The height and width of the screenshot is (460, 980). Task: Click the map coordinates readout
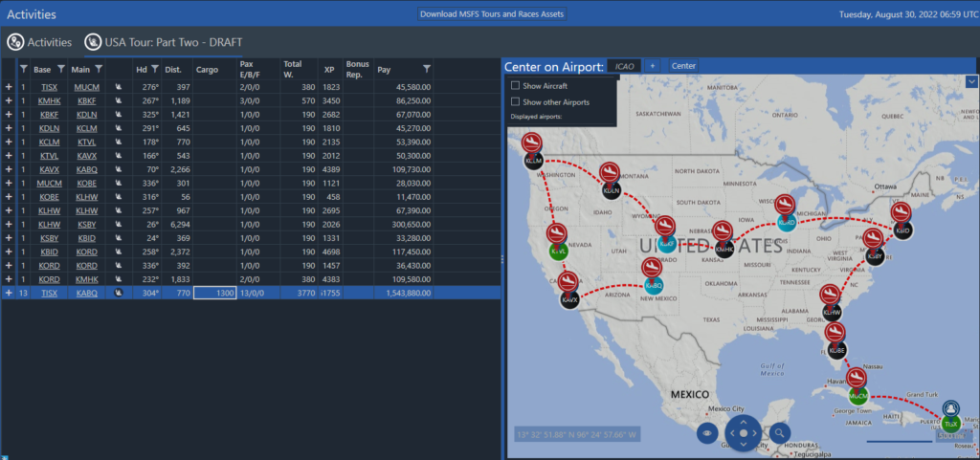(577, 434)
